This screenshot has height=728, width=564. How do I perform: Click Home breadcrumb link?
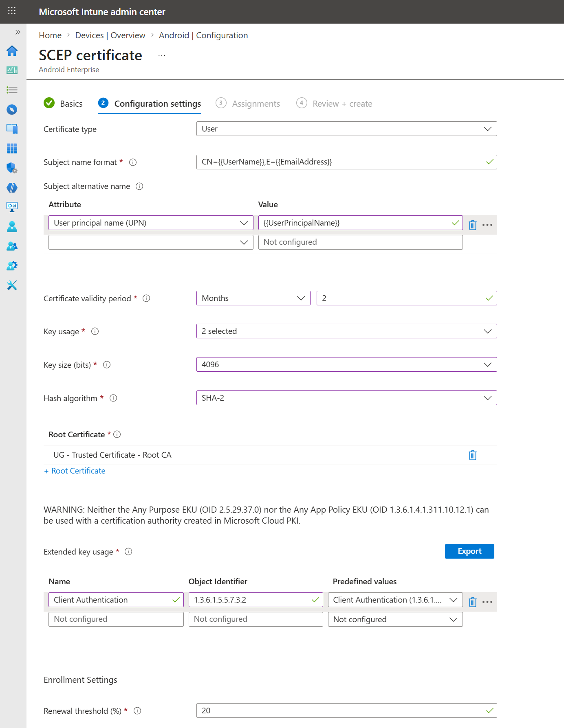(50, 35)
